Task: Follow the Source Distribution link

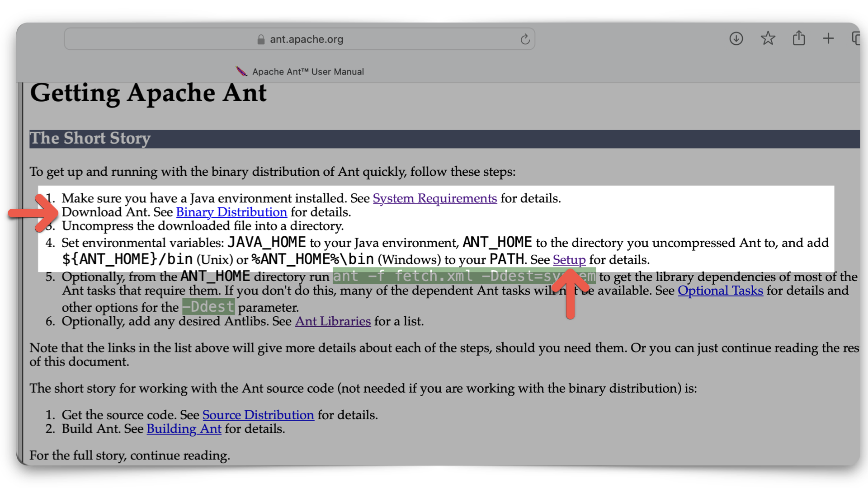Action: [x=258, y=415]
